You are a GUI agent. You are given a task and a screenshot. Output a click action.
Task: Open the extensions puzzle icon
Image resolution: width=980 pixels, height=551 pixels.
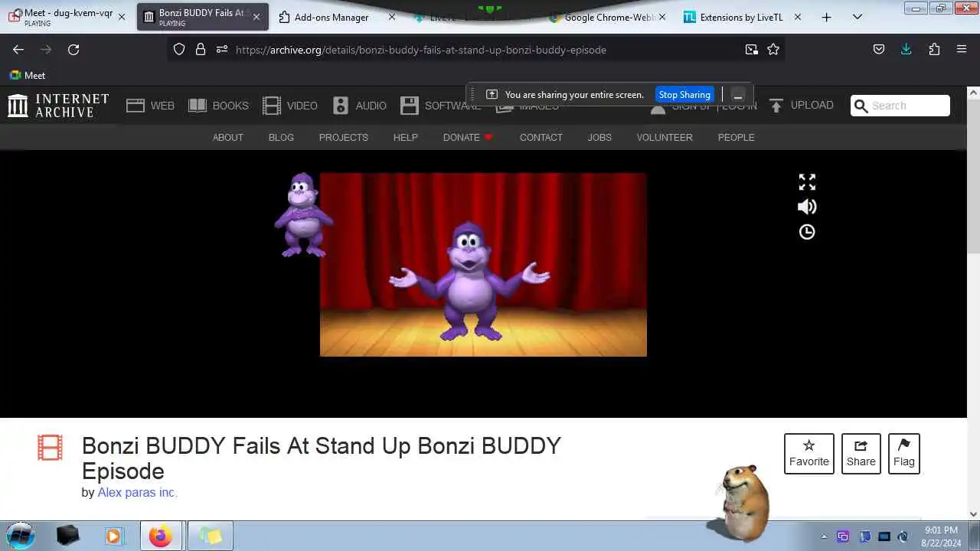(x=934, y=49)
